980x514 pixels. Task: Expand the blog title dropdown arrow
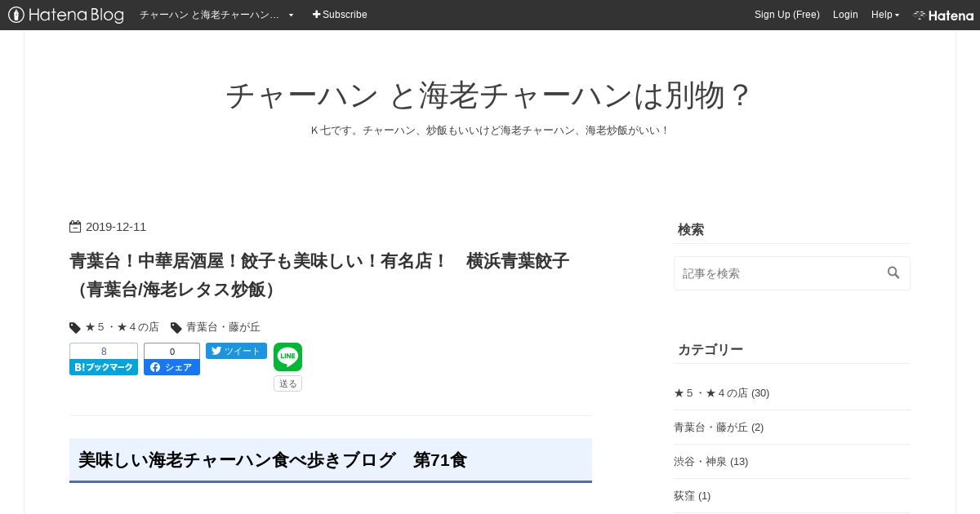coord(291,15)
